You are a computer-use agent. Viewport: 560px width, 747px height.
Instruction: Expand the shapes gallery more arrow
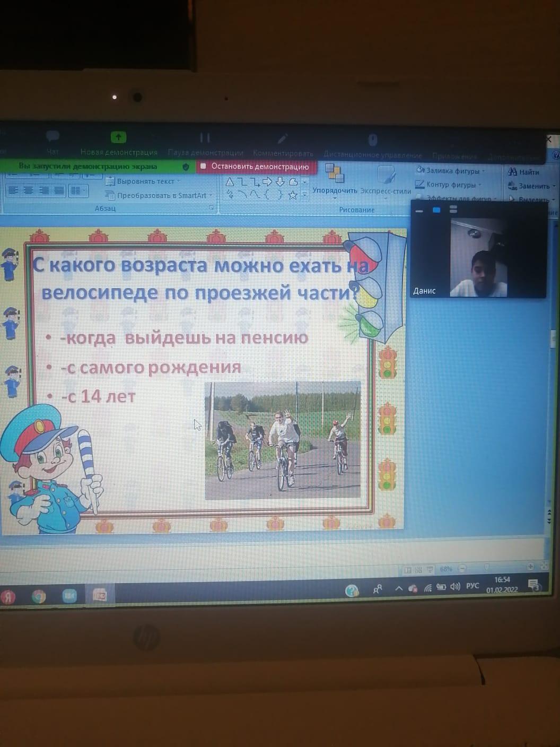click(304, 196)
